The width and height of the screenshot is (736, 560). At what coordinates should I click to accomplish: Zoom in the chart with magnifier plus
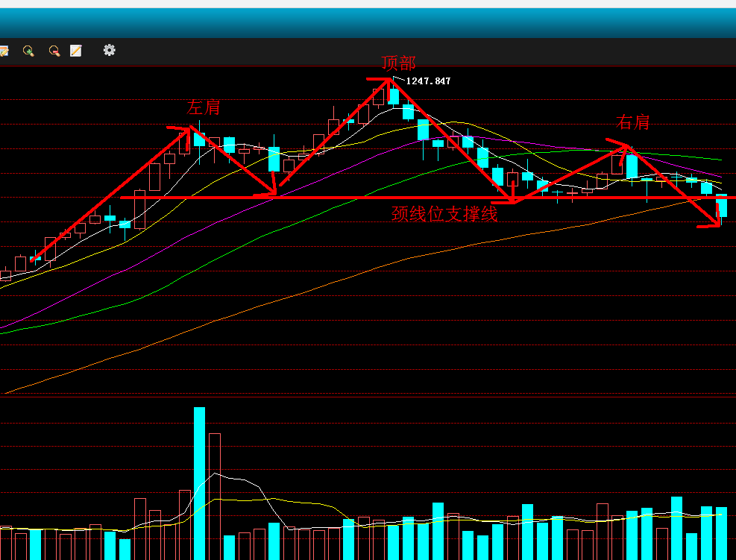click(x=28, y=51)
